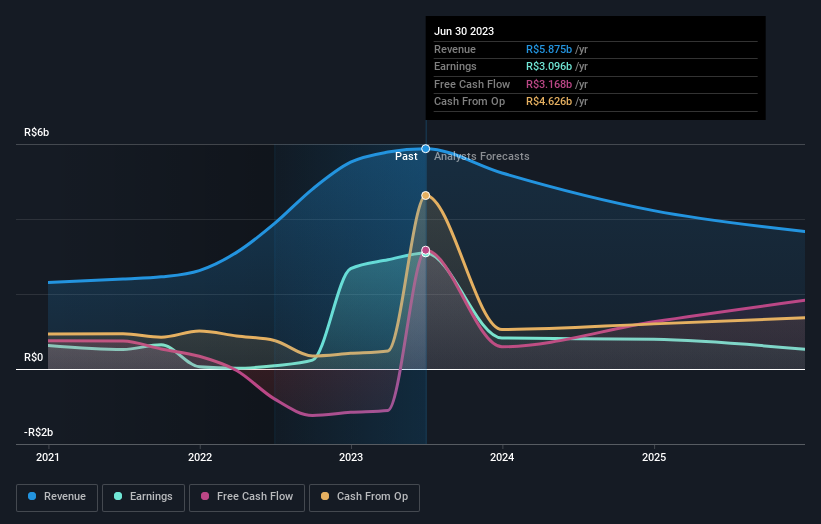Select the orange Cash From Op data point

426,195
